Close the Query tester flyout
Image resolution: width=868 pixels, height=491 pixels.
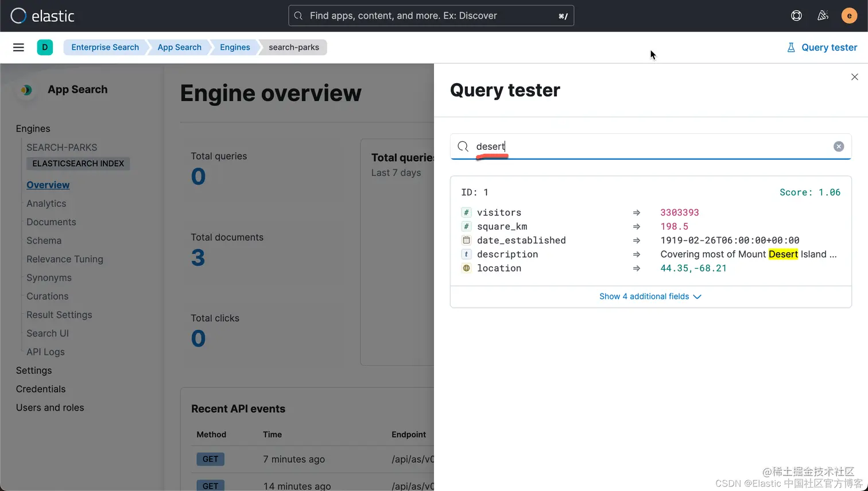[x=854, y=77]
